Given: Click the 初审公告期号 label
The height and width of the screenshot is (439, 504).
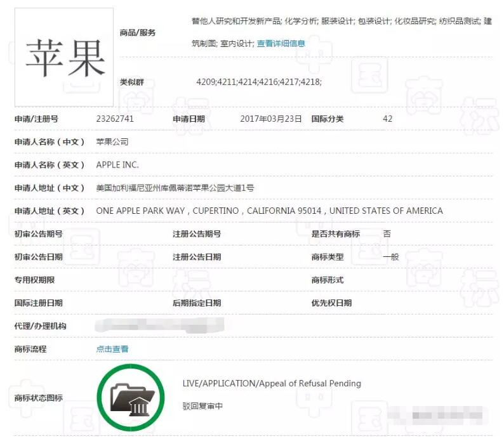Looking at the screenshot, I should 39,234.
